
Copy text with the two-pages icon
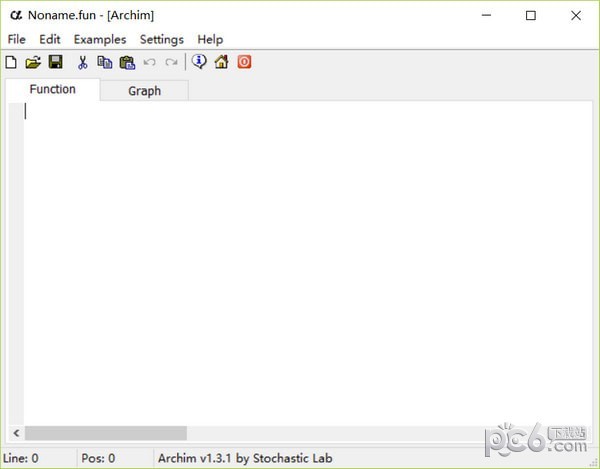pos(104,62)
